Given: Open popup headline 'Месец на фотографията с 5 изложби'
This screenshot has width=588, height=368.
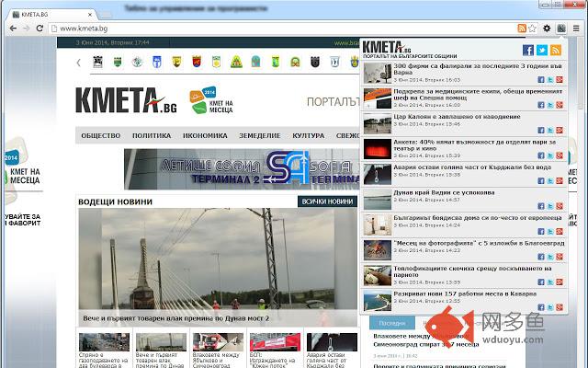Looking at the screenshot, I should [479, 243].
